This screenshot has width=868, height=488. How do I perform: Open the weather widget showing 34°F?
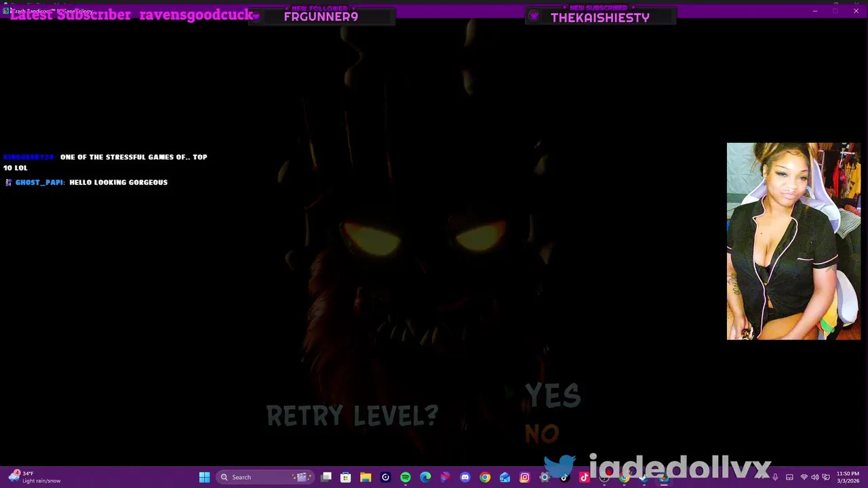click(x=34, y=477)
